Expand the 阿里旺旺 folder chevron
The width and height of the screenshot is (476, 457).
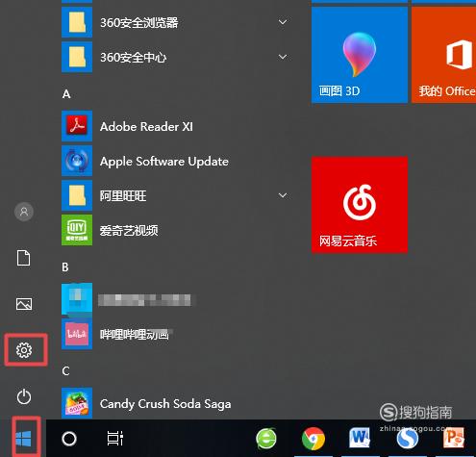[x=283, y=195]
